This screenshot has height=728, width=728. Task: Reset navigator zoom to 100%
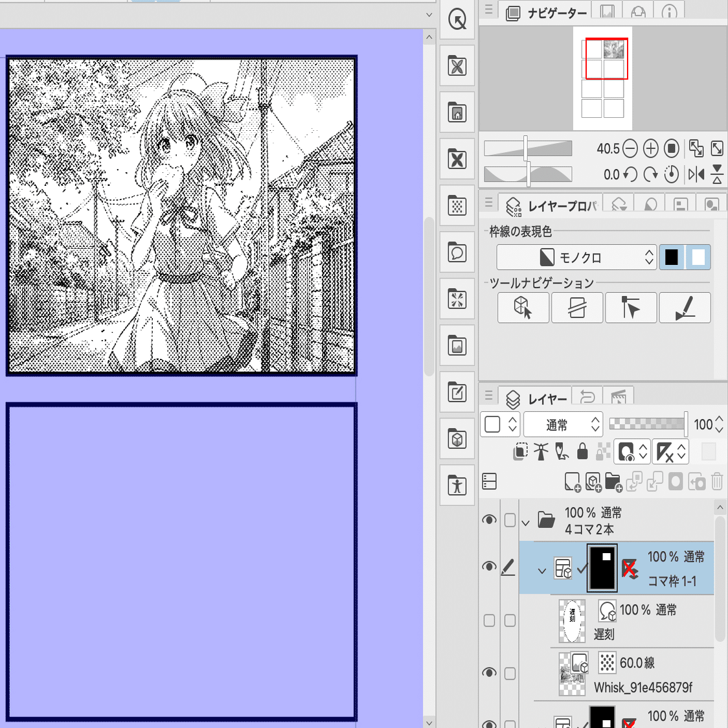tap(671, 148)
